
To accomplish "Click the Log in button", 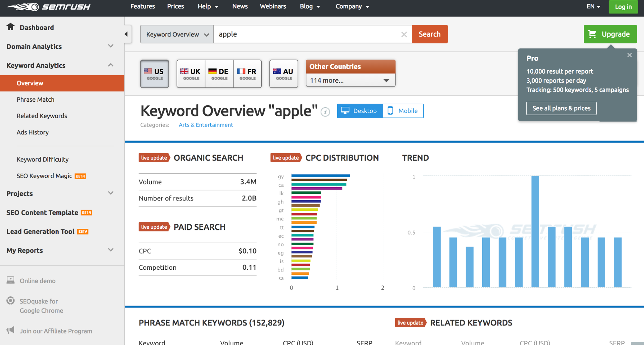I will tap(623, 7).
